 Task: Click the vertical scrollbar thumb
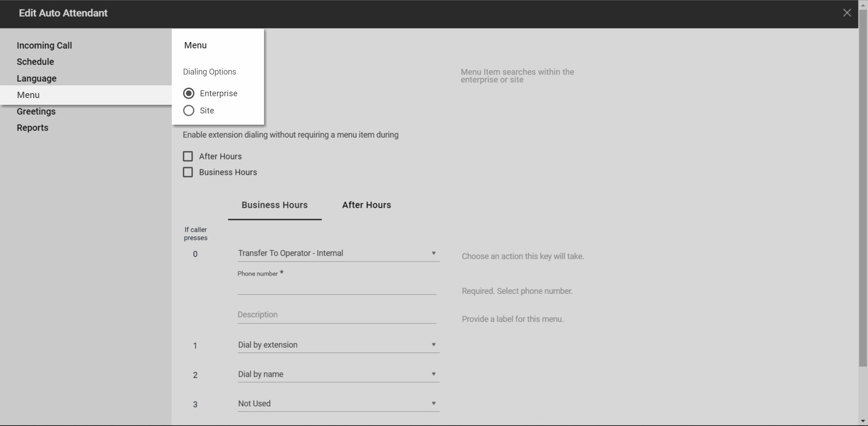pyautogui.click(x=863, y=187)
